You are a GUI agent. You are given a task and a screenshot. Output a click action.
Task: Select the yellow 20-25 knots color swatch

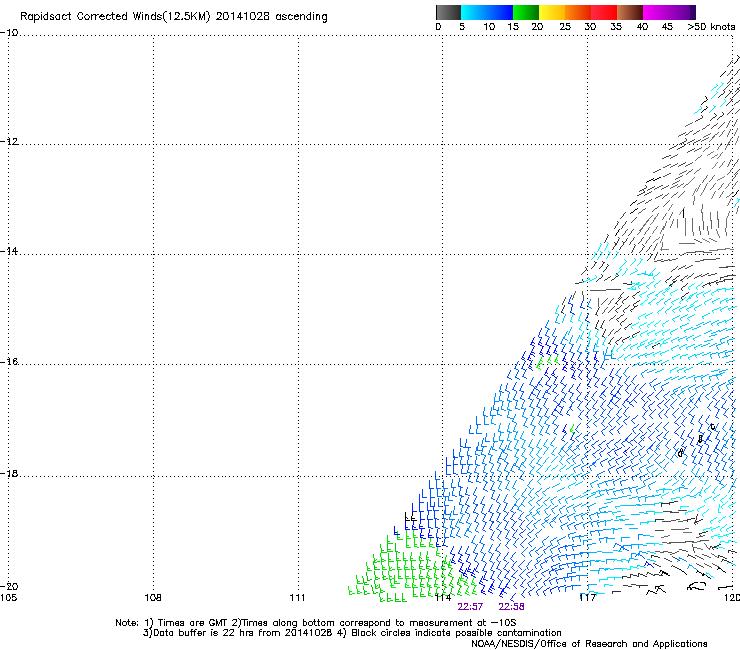551,12
